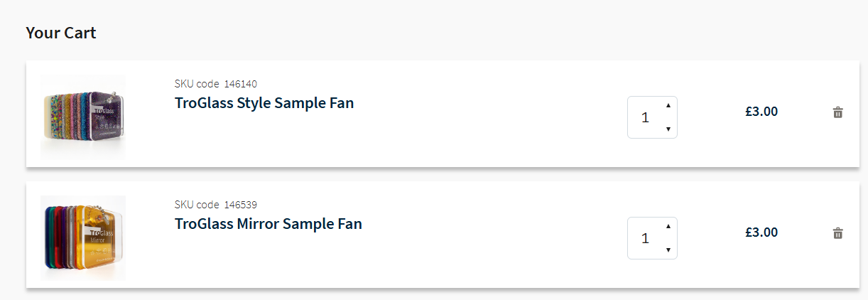The width and height of the screenshot is (868, 300).
Task: Focus the quantity field for TroGlass Mirror
Action: [x=645, y=238]
